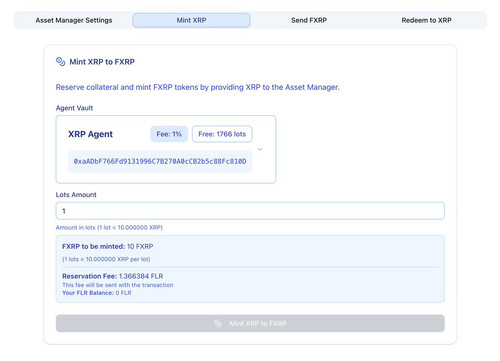Click the coins icon inside the mint button
Screen dimensions: 500x361
[218, 323]
